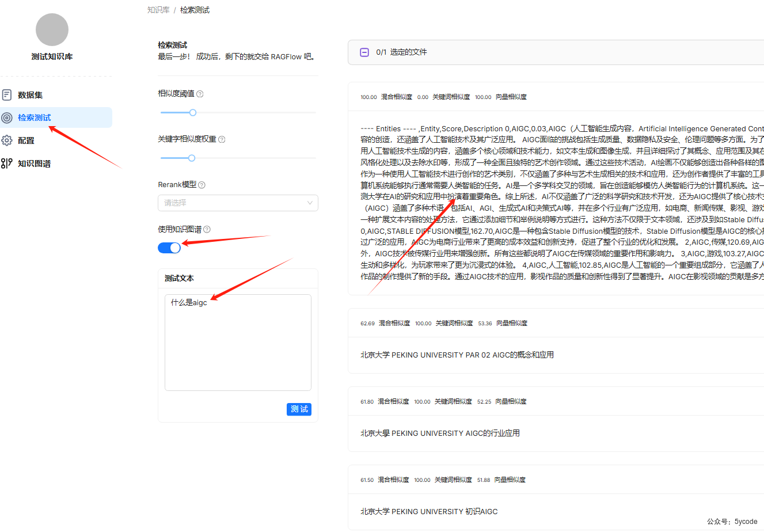Click the 相似度阈值 slider handle
This screenshot has width=764, height=532.
pos(193,112)
